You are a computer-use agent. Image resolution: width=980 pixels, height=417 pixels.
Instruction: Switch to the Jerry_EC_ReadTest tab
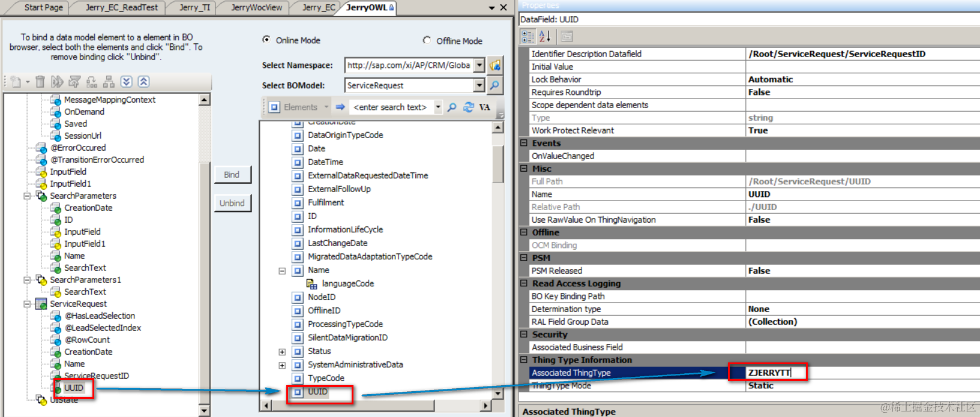pos(122,7)
